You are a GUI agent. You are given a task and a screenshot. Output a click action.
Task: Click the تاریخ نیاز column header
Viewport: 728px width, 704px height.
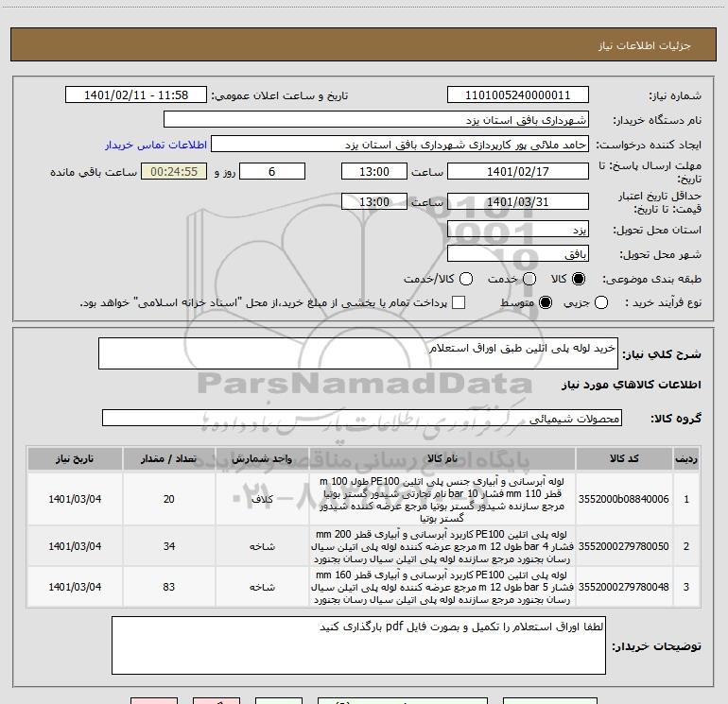click(75, 459)
